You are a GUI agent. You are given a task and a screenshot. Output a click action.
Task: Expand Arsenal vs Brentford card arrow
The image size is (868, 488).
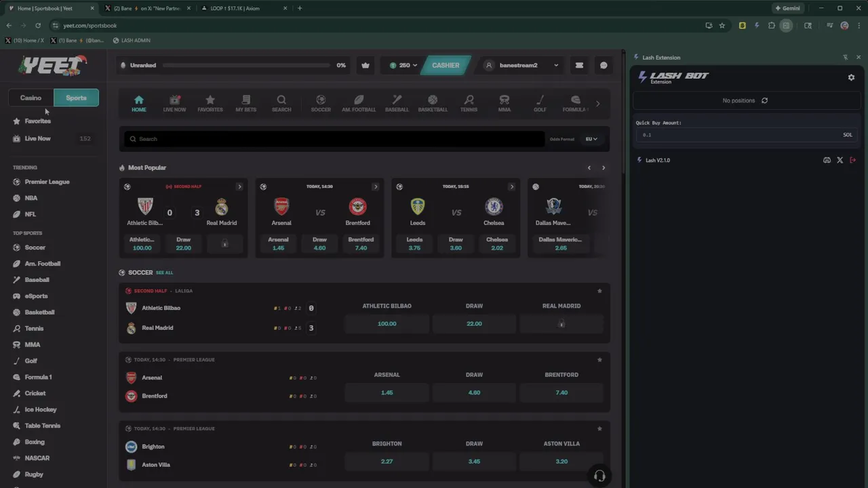click(x=376, y=186)
